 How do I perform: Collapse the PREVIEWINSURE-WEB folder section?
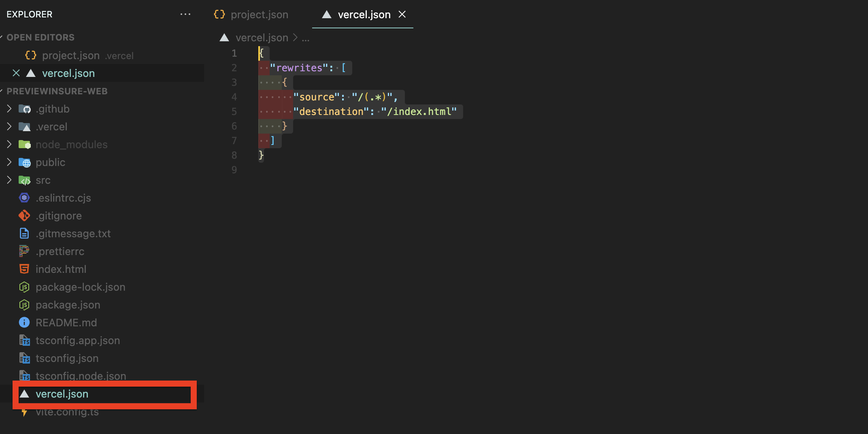pyautogui.click(x=57, y=91)
